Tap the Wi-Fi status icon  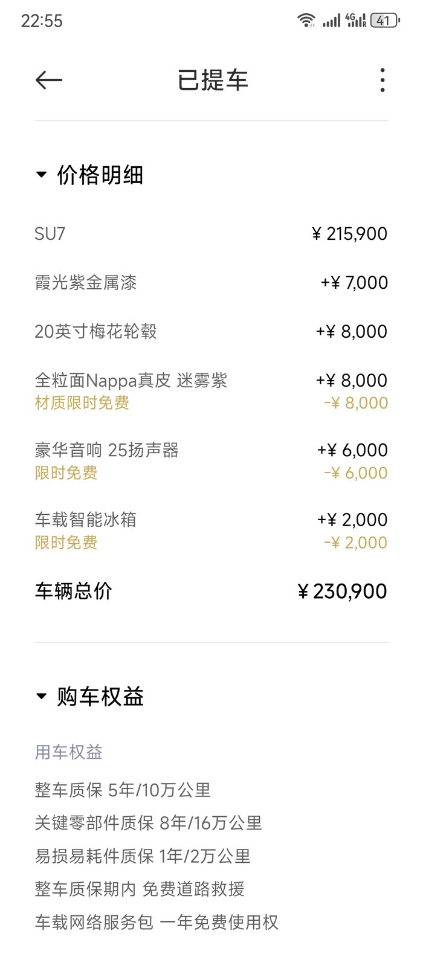coord(306,21)
